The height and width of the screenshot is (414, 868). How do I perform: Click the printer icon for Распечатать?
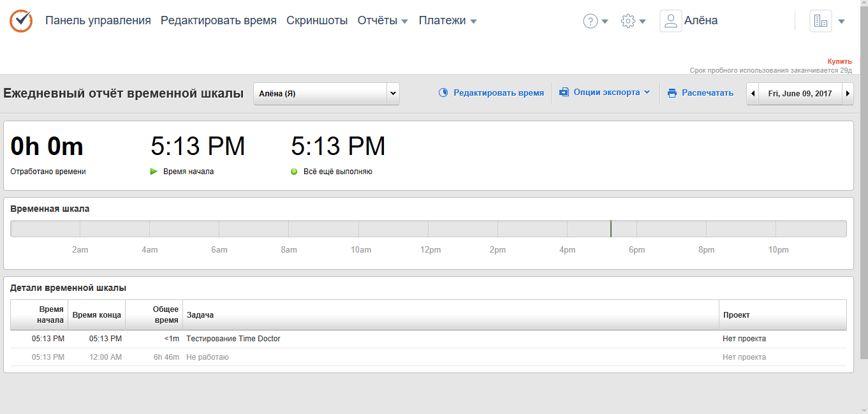point(672,92)
